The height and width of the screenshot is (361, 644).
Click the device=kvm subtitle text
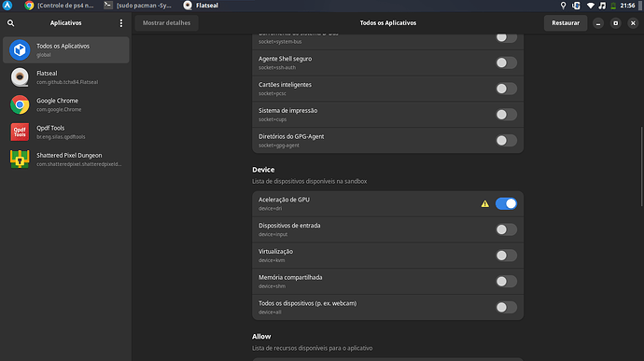click(x=272, y=260)
